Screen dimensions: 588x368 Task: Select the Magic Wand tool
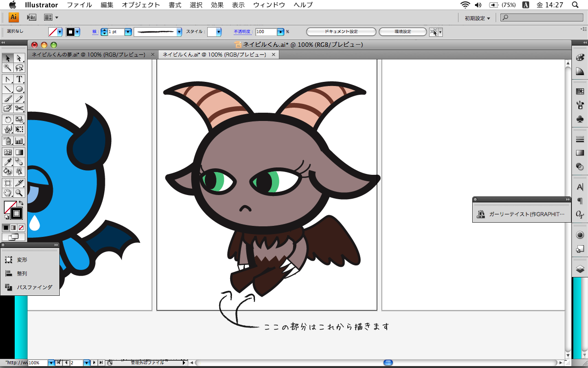(8, 68)
